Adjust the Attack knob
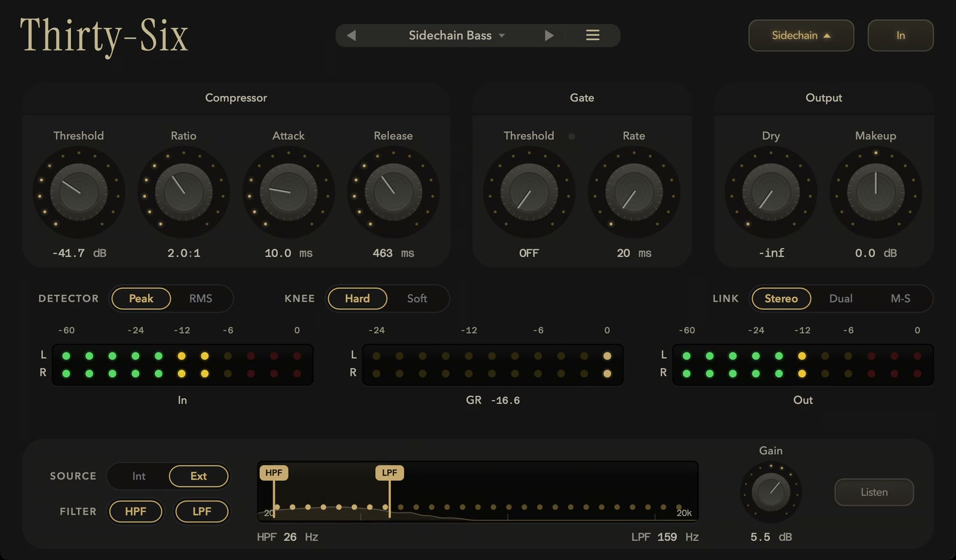The image size is (956, 560). [x=289, y=193]
